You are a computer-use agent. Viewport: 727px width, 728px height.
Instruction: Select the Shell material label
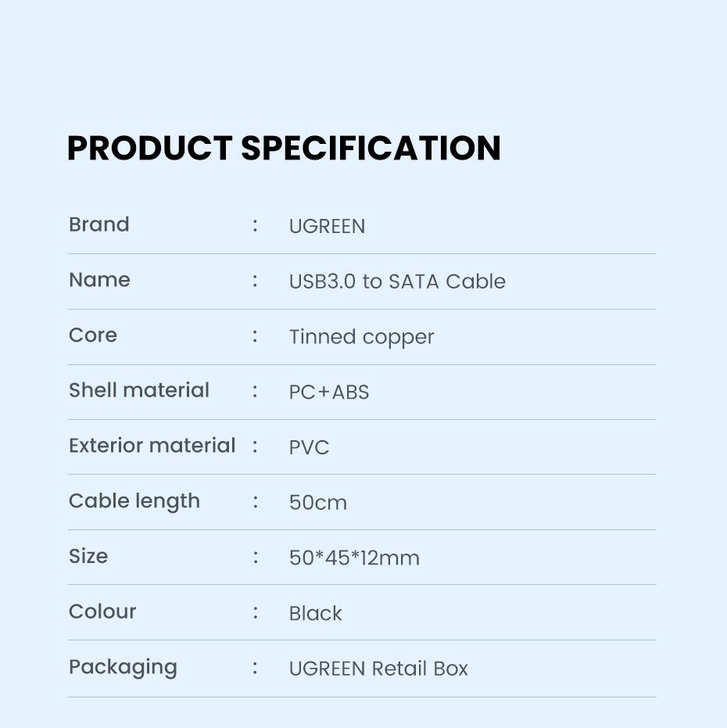[x=139, y=390]
